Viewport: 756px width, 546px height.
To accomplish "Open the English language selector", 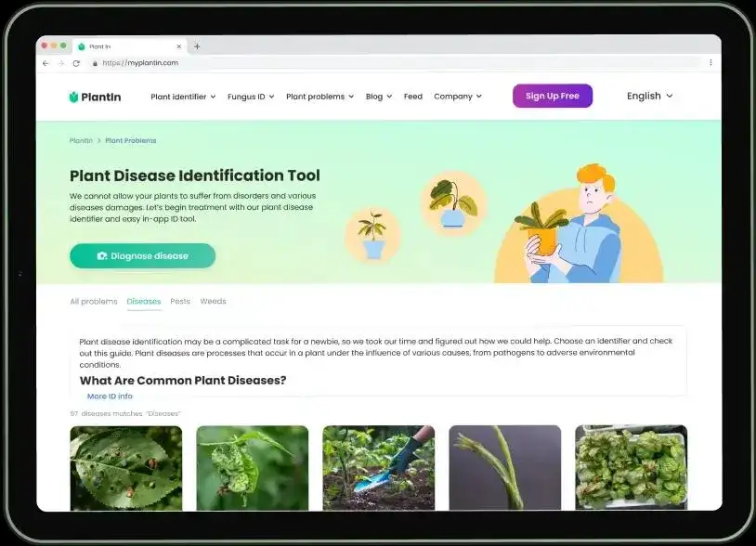I will (x=649, y=97).
